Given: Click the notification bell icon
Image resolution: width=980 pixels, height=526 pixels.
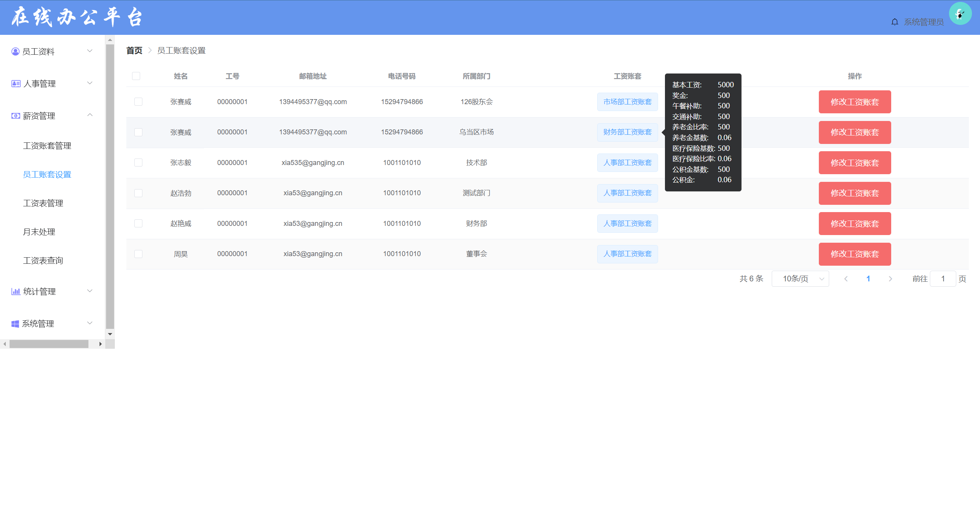Looking at the screenshot, I should click(894, 22).
